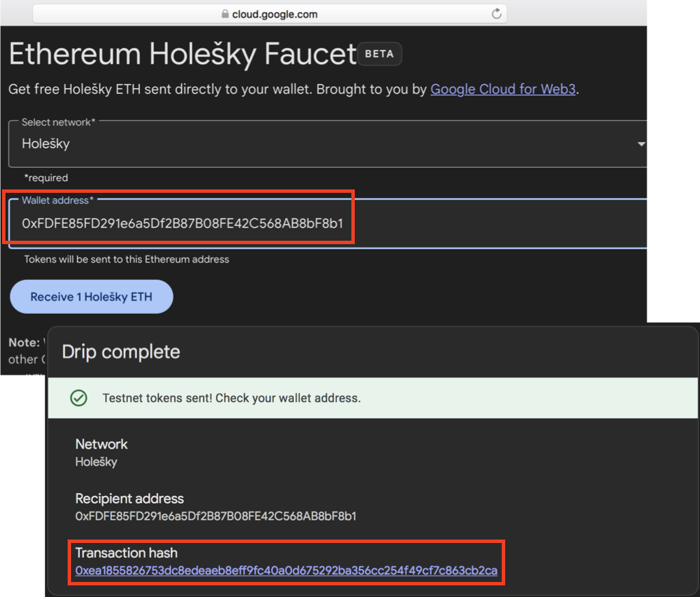The width and height of the screenshot is (700, 597).
Task: Click the recipient address value in dialog
Action: point(215,516)
